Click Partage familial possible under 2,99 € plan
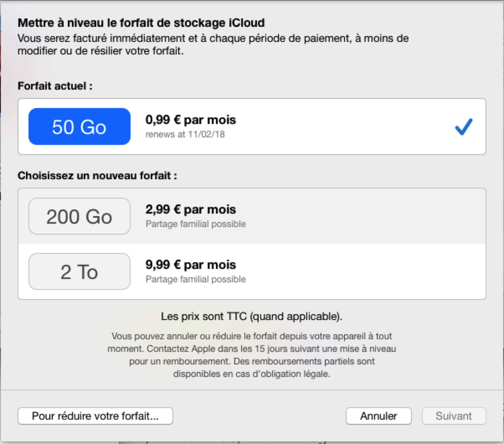Viewport: 504px width, 444px height. [x=196, y=224]
